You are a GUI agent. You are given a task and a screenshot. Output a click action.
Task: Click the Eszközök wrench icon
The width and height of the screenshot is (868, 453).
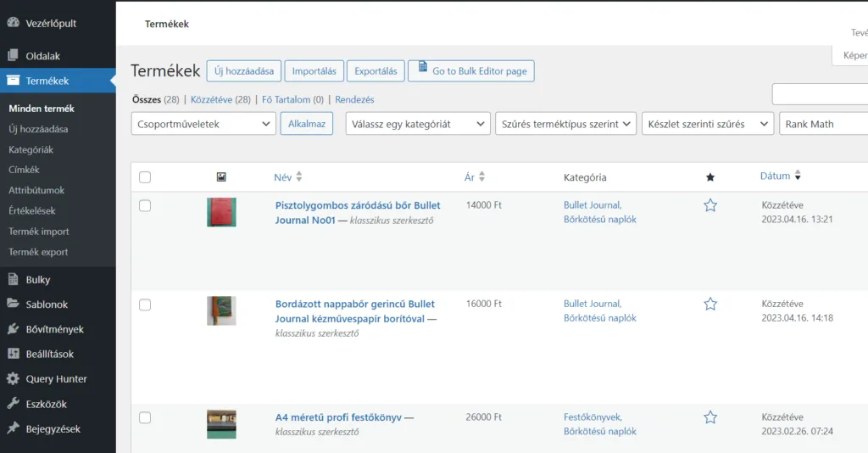tap(14, 403)
